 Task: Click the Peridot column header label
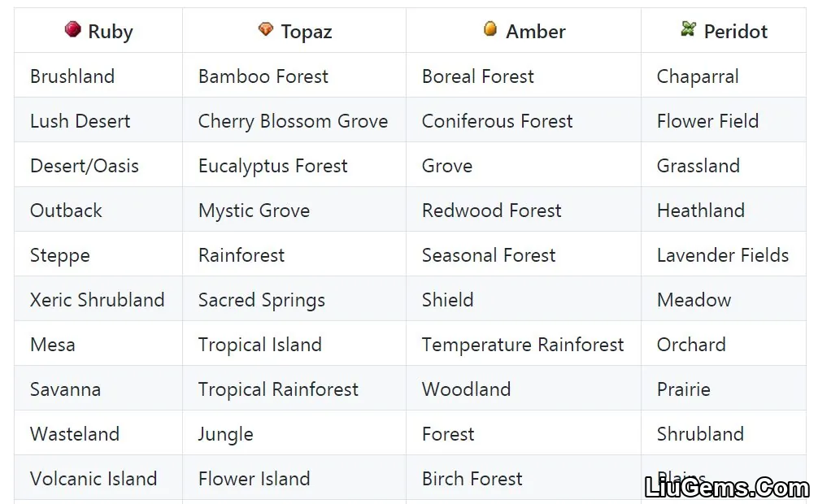coord(736,32)
